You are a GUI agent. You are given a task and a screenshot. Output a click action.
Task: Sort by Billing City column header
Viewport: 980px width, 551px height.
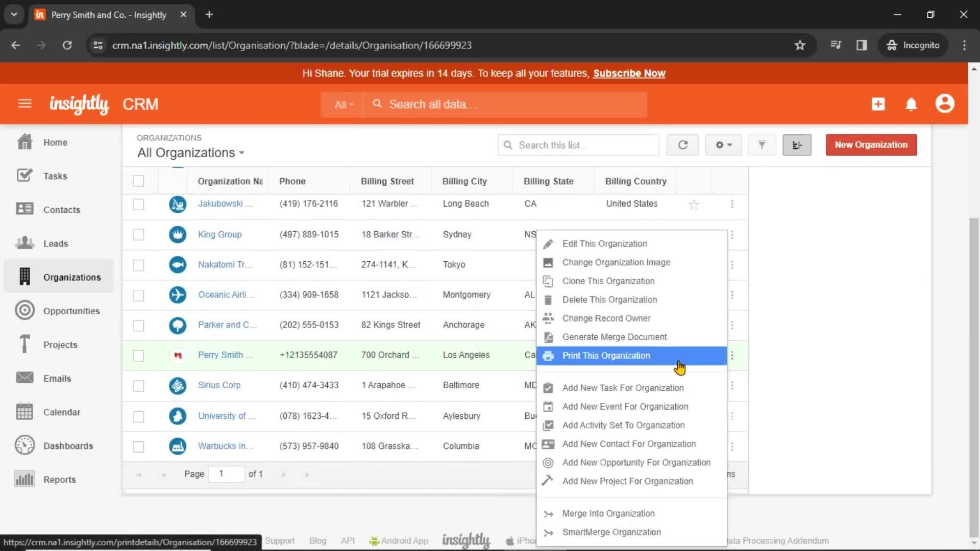coord(464,181)
